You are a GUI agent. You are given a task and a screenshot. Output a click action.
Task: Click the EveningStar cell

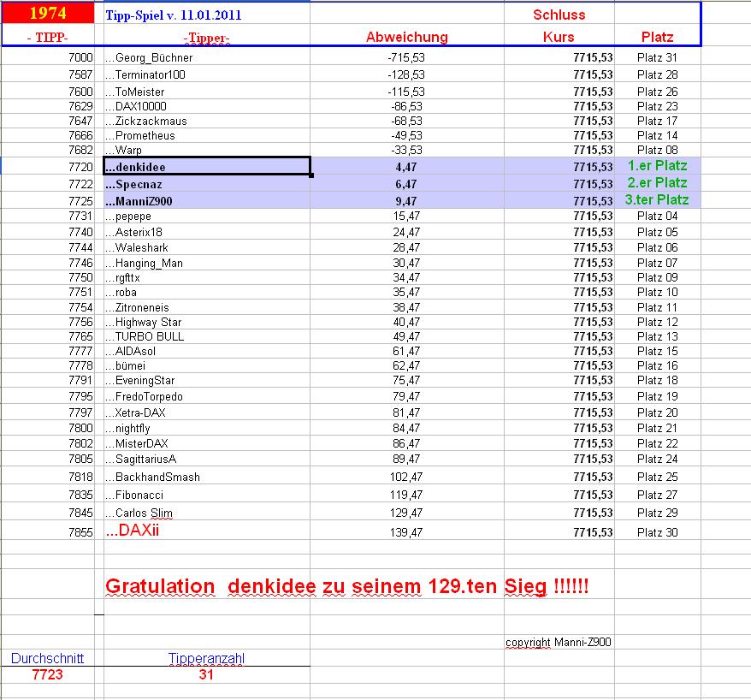tap(207, 381)
